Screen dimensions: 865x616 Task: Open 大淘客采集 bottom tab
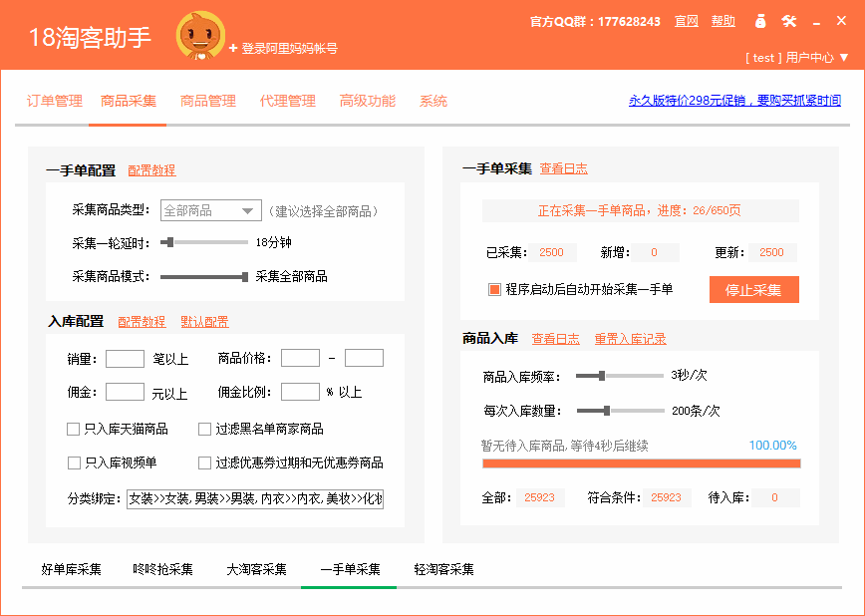point(256,569)
